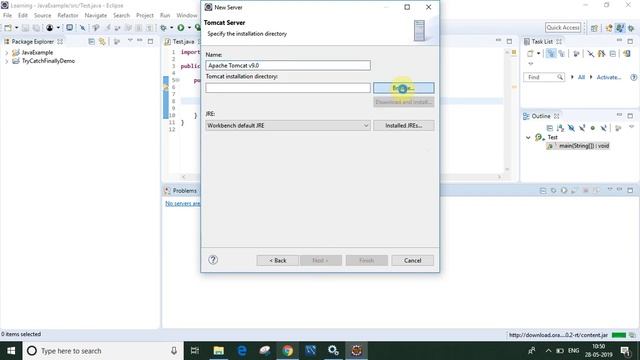
Task: Click the 'No servers are' link
Action: point(182,203)
